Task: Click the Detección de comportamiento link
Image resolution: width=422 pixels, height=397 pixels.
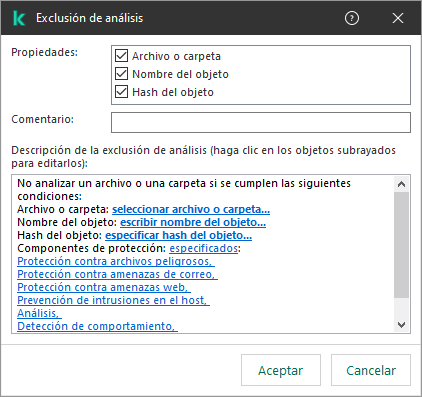Action: (97, 326)
